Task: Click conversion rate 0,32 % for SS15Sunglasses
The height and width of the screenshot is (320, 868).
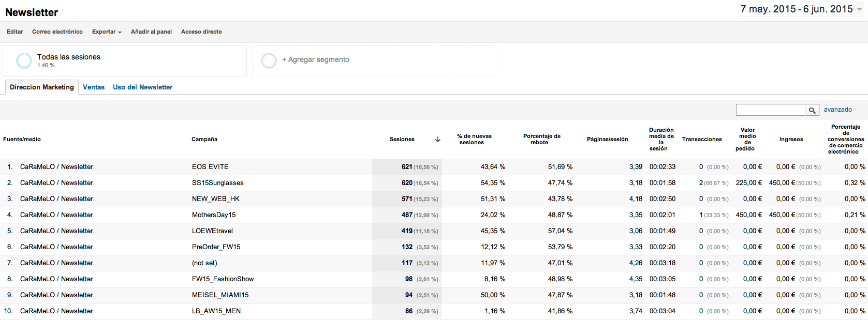Action: pos(855,183)
